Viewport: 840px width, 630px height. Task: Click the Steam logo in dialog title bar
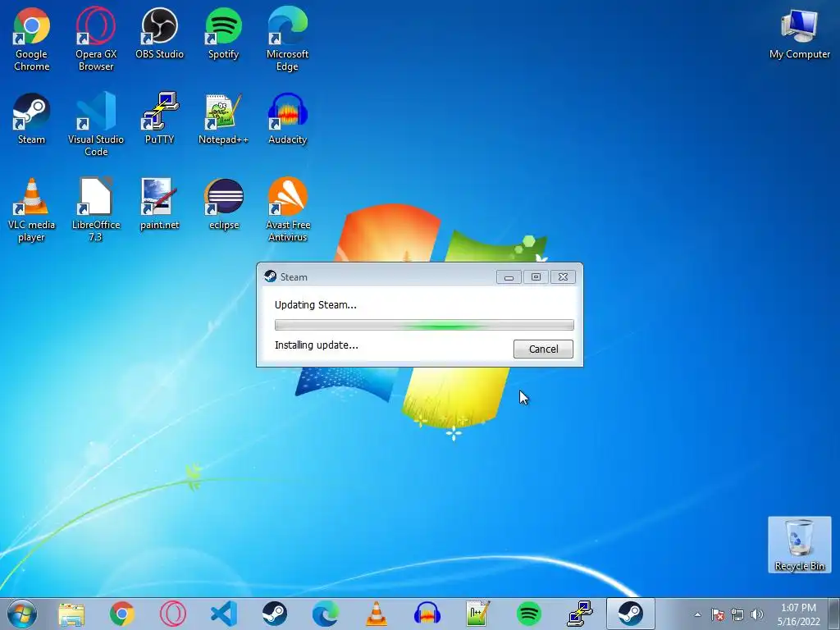[x=271, y=276]
